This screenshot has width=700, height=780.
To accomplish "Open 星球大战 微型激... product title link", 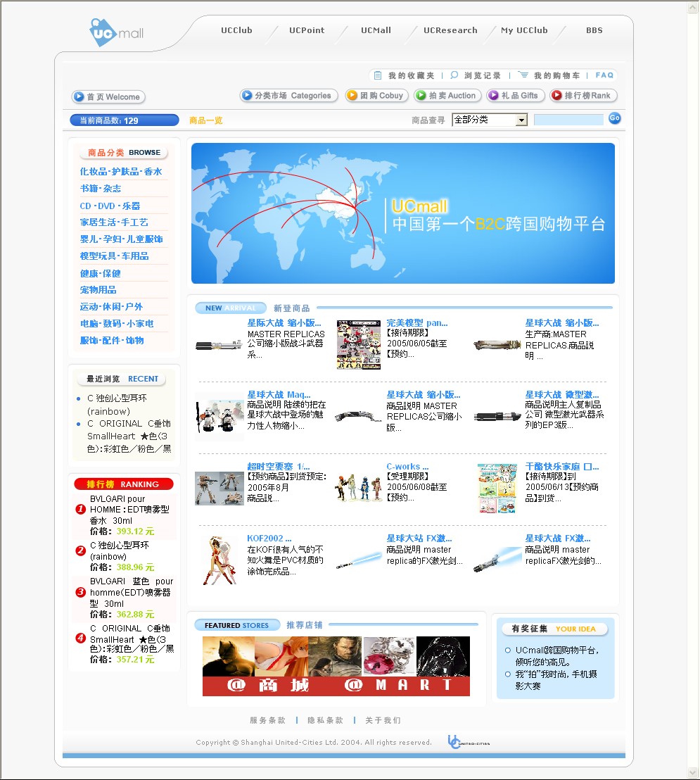I will [x=562, y=395].
